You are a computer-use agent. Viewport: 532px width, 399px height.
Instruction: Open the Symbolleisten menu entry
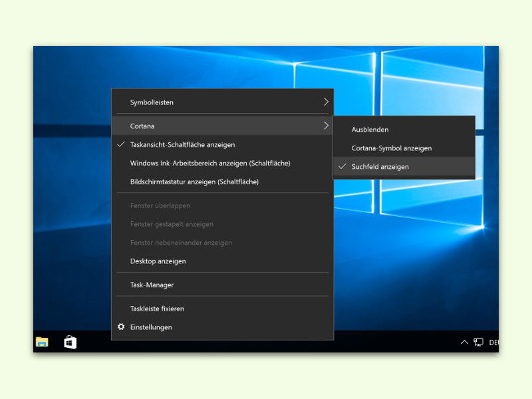pyautogui.click(x=223, y=102)
